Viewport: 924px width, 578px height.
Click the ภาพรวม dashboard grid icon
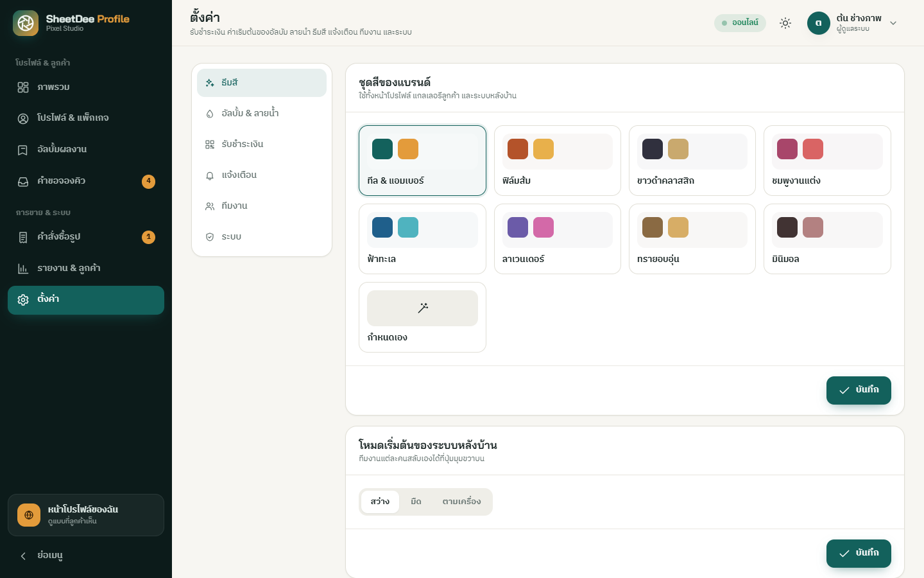[23, 87]
